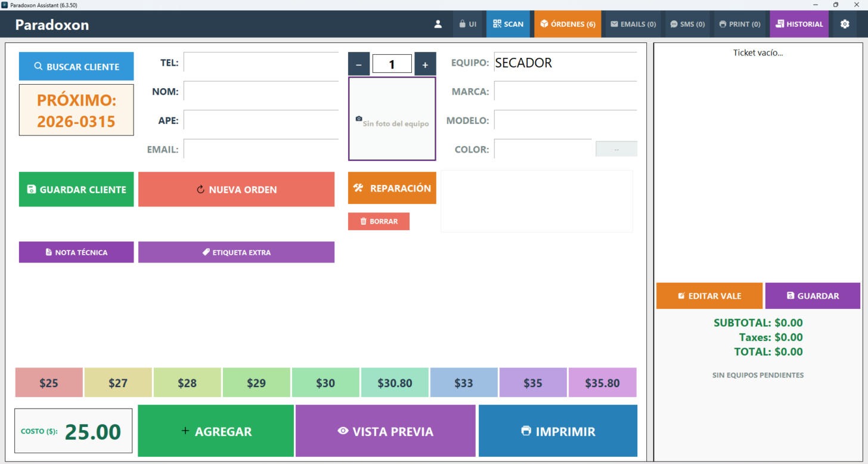The height and width of the screenshot is (464, 868).
Task: Select the $28 price preset
Action: (x=187, y=382)
